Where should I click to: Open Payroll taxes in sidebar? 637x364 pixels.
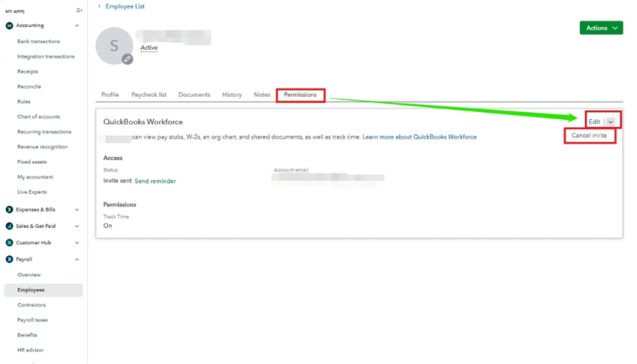(33, 320)
